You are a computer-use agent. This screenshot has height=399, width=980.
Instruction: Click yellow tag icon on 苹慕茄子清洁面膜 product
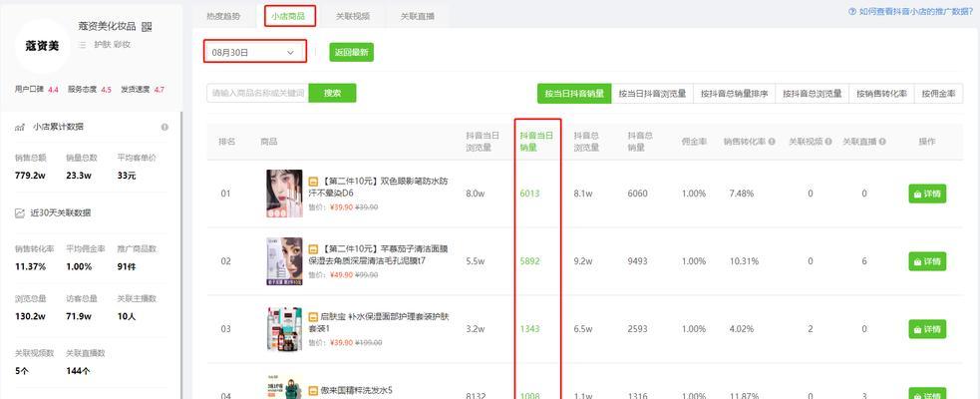click(x=314, y=249)
